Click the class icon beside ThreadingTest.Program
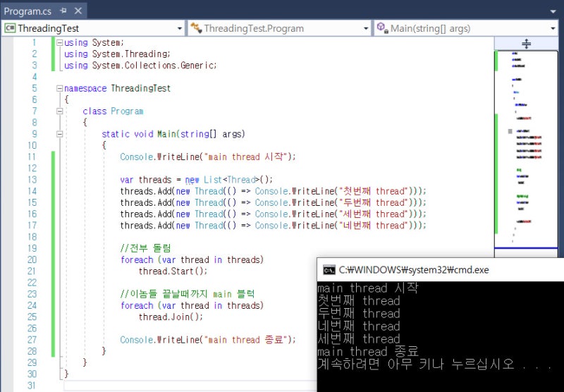The width and height of the screenshot is (564, 392). tap(195, 28)
